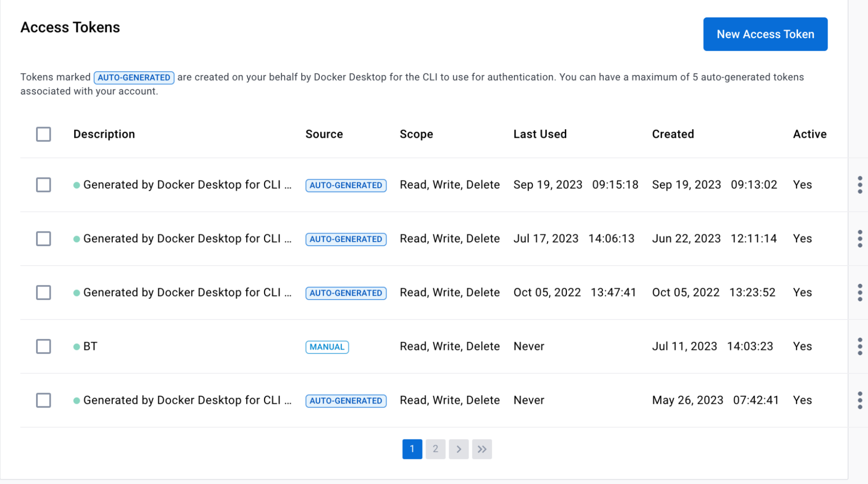Toggle the select-all tokens checkbox

(x=43, y=134)
